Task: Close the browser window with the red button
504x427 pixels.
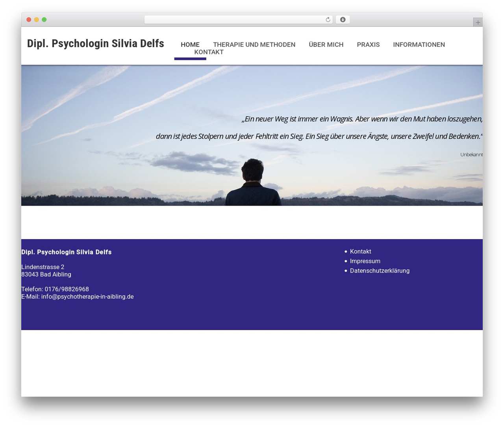Action: pyautogui.click(x=29, y=20)
